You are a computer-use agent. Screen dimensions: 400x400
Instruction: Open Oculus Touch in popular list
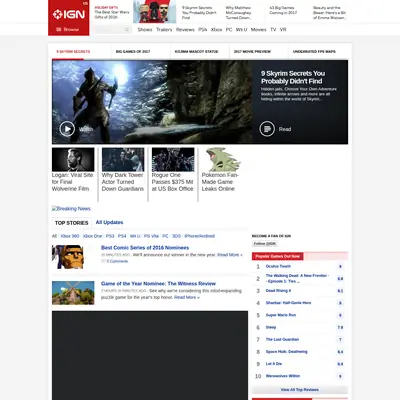pos(278,266)
